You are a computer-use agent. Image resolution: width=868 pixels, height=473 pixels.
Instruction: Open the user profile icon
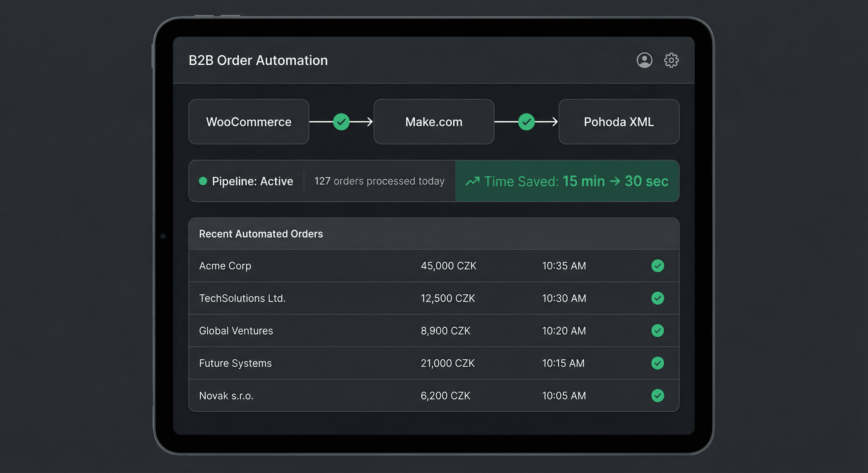(645, 60)
